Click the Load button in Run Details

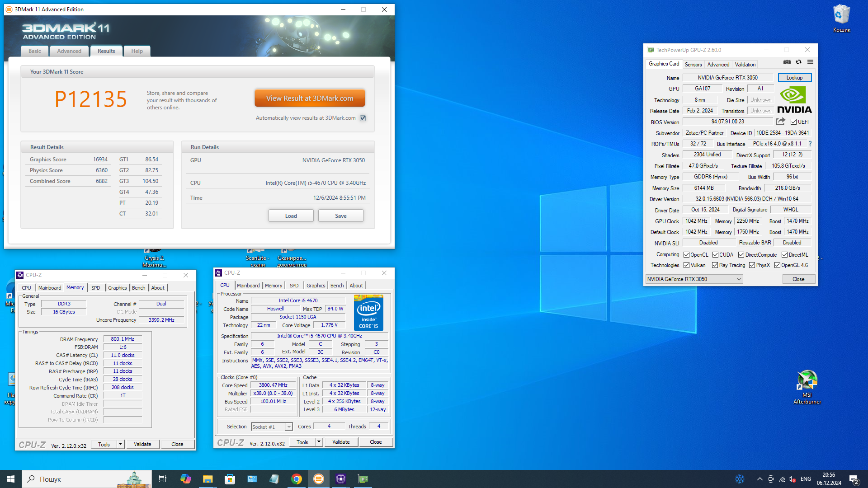pos(291,216)
